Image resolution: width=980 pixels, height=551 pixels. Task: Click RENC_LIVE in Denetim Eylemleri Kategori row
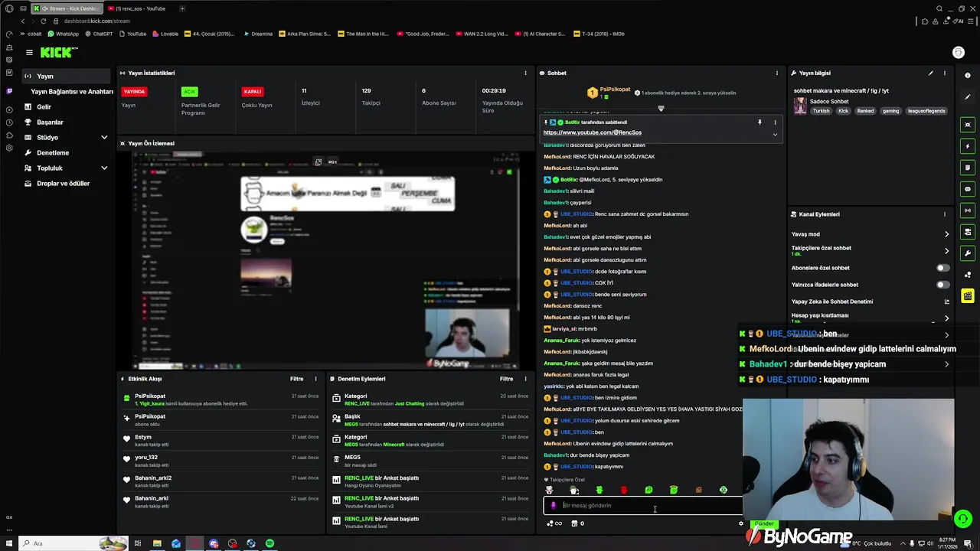tap(359, 403)
